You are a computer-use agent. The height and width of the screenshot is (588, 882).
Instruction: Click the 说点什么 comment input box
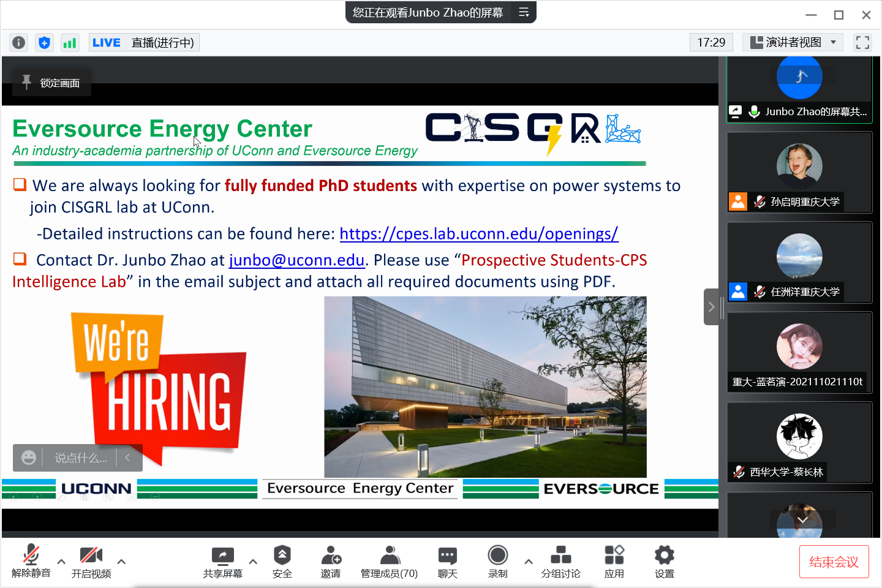pos(80,458)
